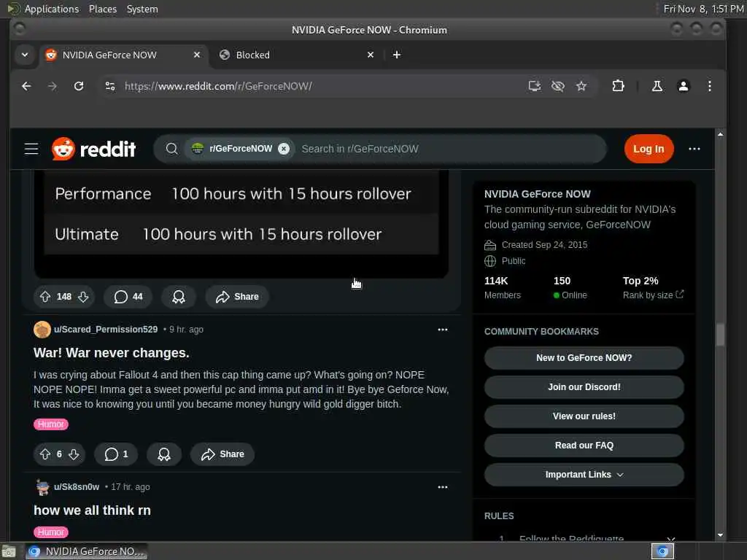Reload the Reddit page
Viewport: 747px width, 560px height.
tap(79, 86)
